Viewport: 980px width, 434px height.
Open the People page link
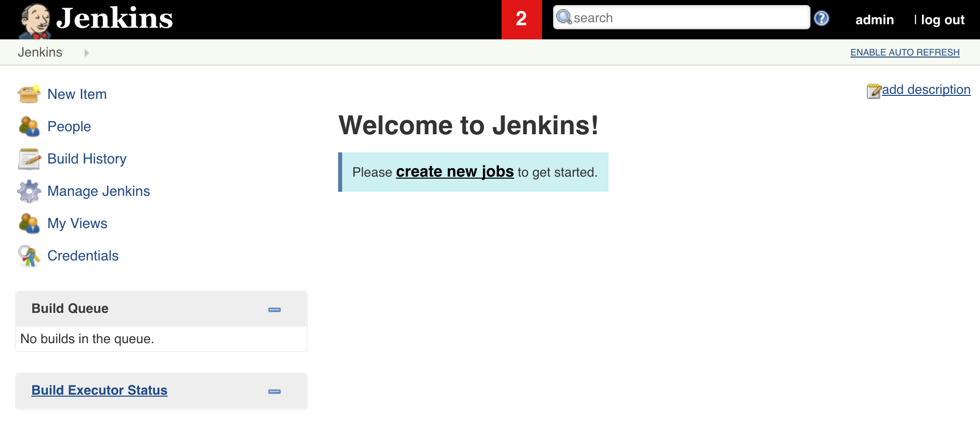coord(69,127)
